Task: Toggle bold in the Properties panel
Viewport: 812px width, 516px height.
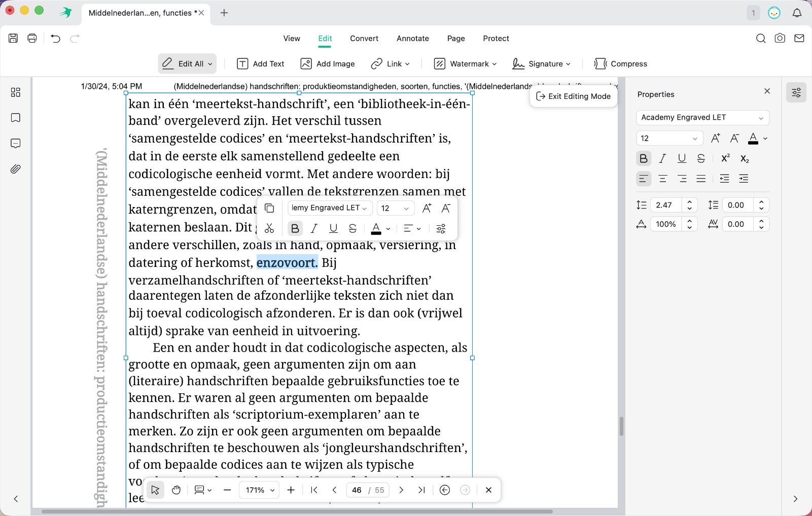Action: tap(643, 158)
